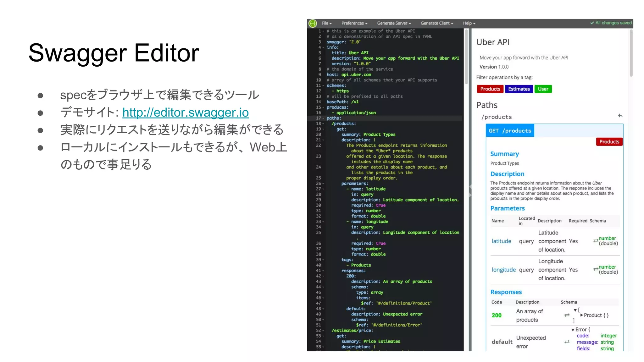Fold the /estimates/price block at line 52
The image size is (644, 362).
(323, 331)
